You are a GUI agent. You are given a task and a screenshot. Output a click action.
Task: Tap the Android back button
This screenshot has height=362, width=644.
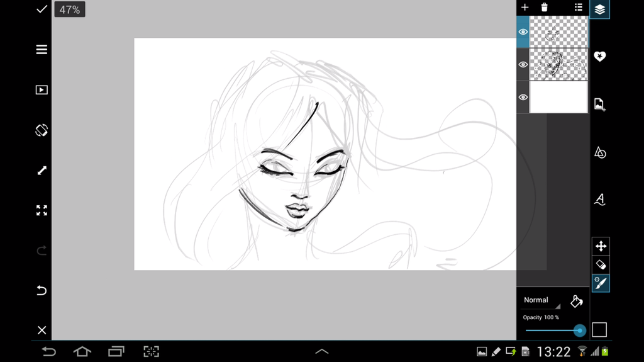tap(48, 352)
